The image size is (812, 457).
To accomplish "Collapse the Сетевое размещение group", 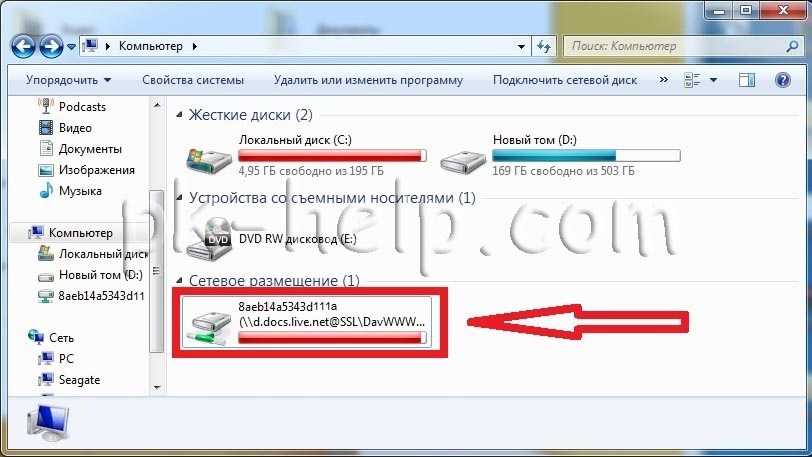I will tap(179, 280).
